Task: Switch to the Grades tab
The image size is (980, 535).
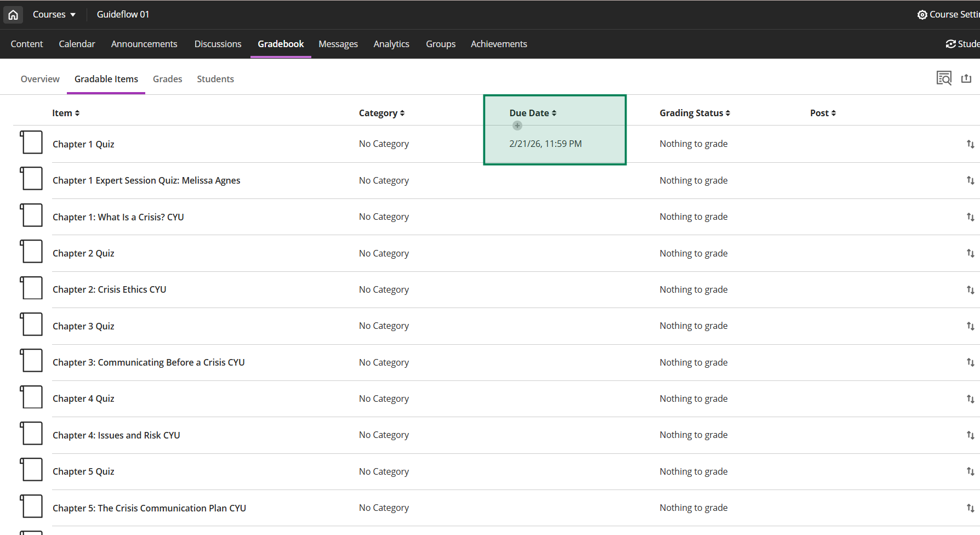Action: (167, 79)
